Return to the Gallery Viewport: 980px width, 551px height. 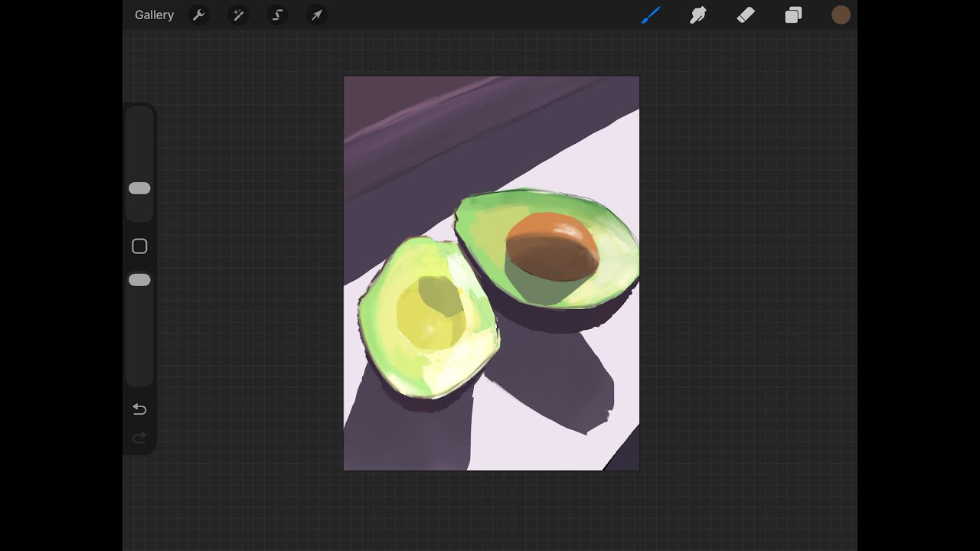154,15
